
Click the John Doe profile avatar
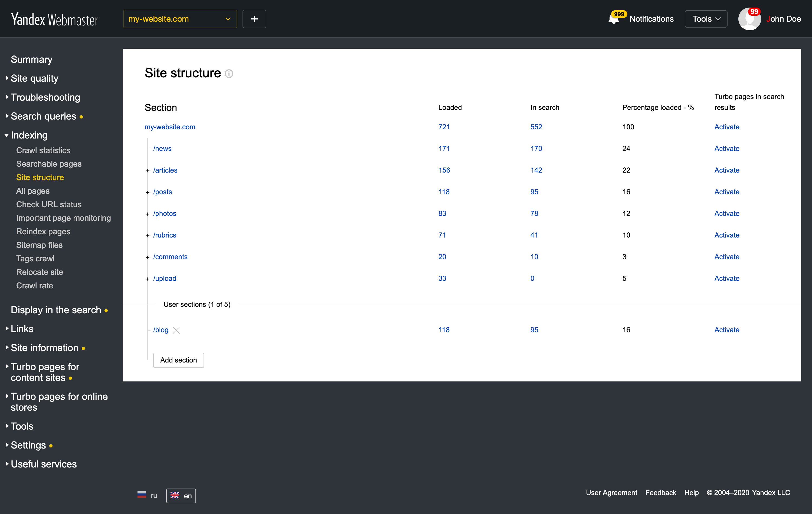click(x=750, y=19)
